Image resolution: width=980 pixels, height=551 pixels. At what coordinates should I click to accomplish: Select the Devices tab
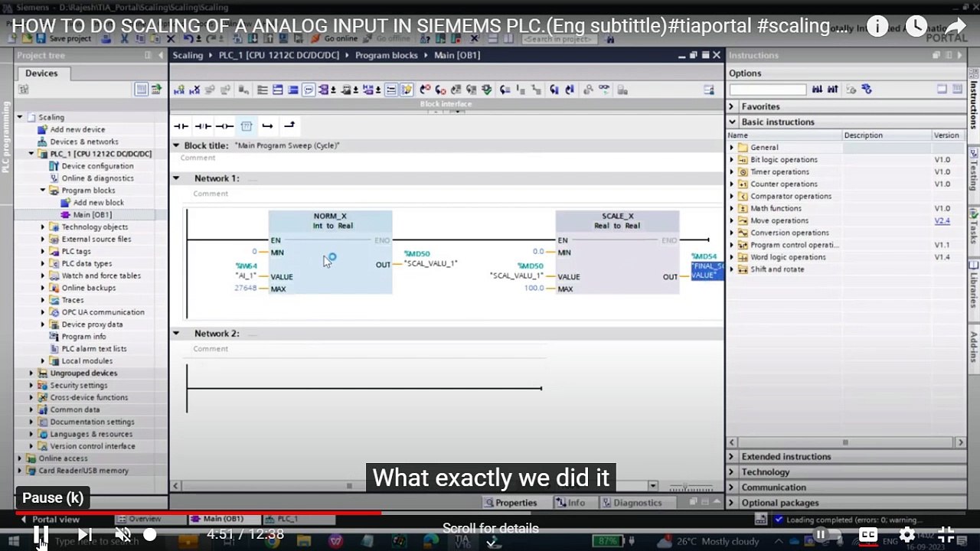tap(41, 73)
